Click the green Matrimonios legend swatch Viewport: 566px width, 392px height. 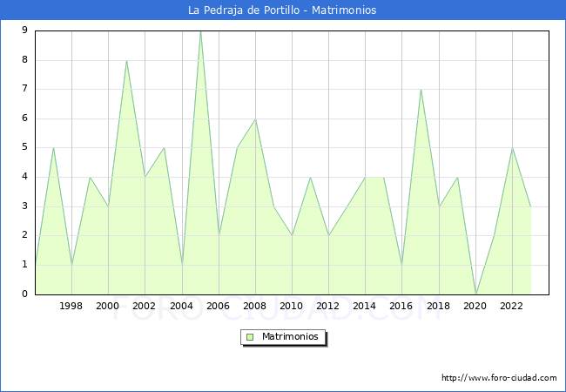click(250, 337)
